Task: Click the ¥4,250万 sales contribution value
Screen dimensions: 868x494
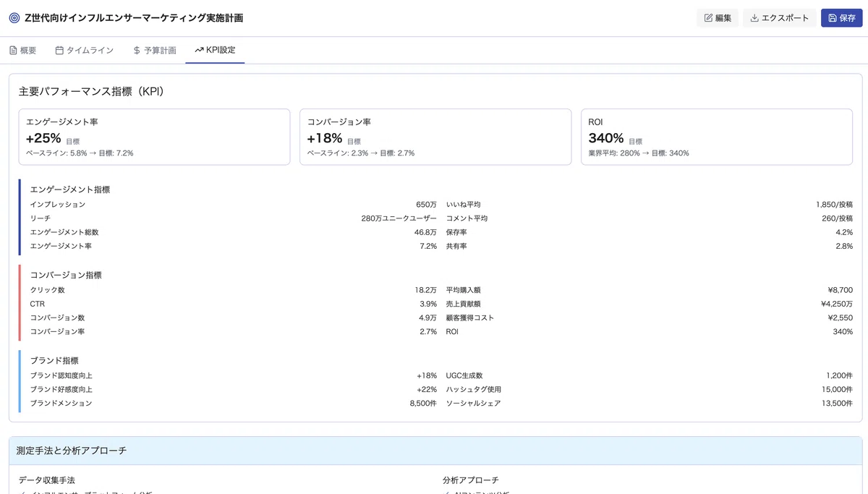Action: (837, 304)
